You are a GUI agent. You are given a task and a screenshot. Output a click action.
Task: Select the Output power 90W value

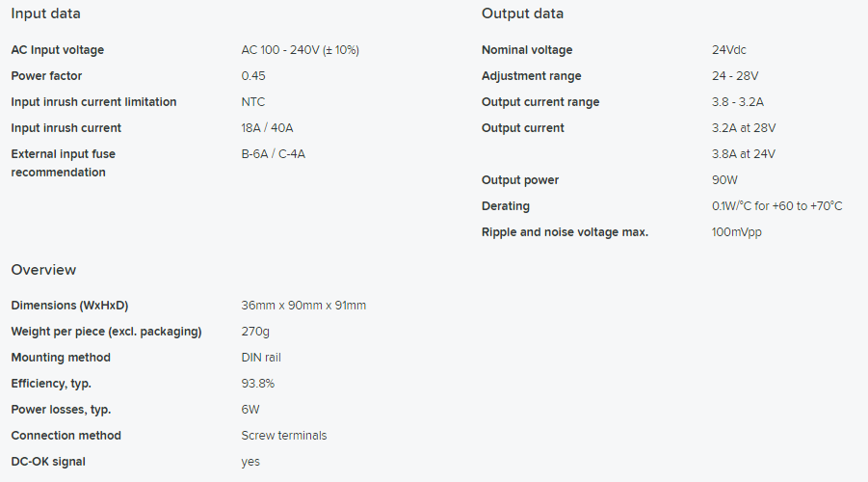[x=724, y=180]
